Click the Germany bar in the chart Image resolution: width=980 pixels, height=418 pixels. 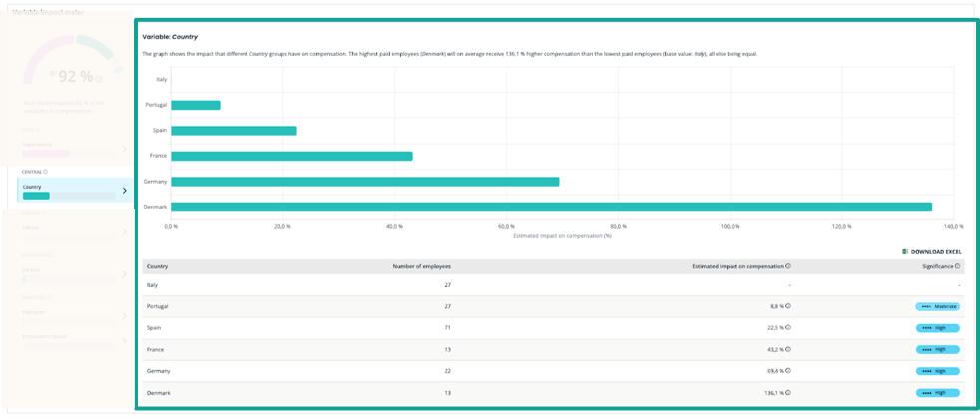364,182
